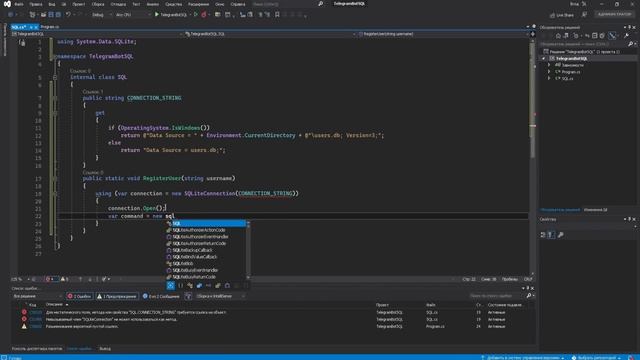Click the bookmark icon in the toolbar
Screen dimensions: 640x360
point(277,15)
